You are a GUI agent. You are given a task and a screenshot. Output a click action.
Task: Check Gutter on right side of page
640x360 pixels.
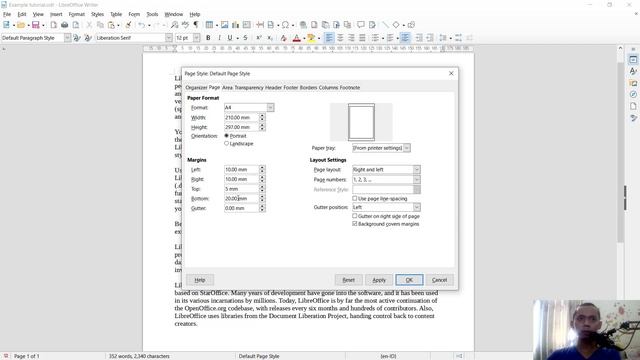pos(355,216)
